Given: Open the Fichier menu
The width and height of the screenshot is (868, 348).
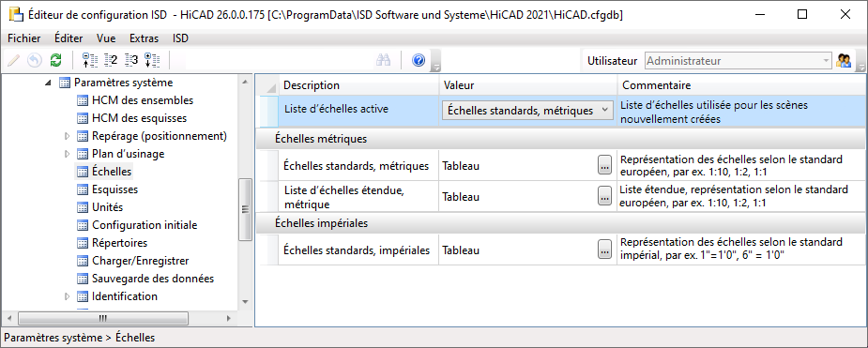Looking at the screenshot, I should point(24,38).
